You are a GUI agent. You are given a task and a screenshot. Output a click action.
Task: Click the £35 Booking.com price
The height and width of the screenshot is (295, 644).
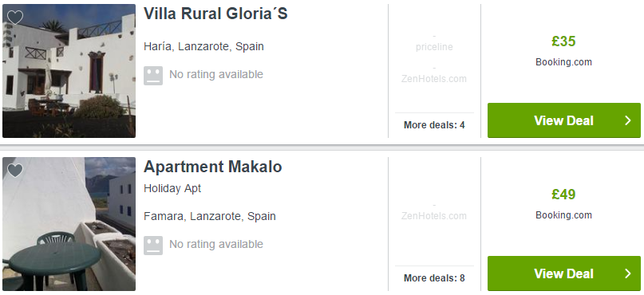pyautogui.click(x=563, y=41)
